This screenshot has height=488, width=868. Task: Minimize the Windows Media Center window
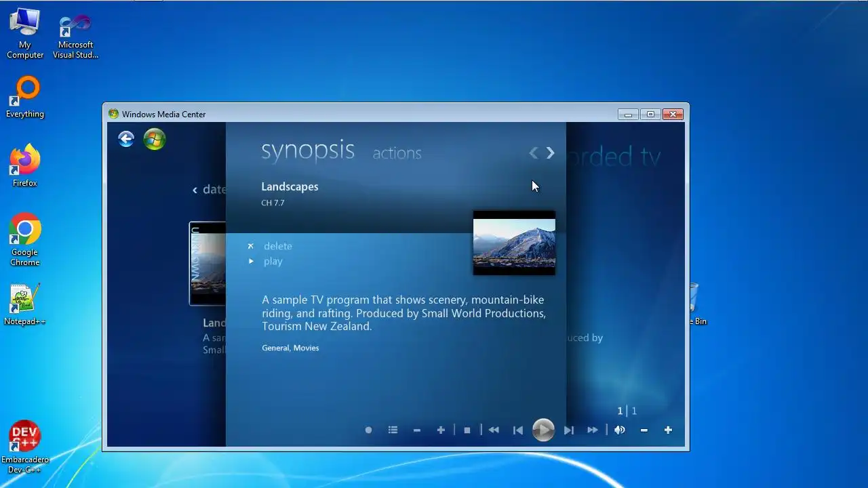[x=628, y=114]
